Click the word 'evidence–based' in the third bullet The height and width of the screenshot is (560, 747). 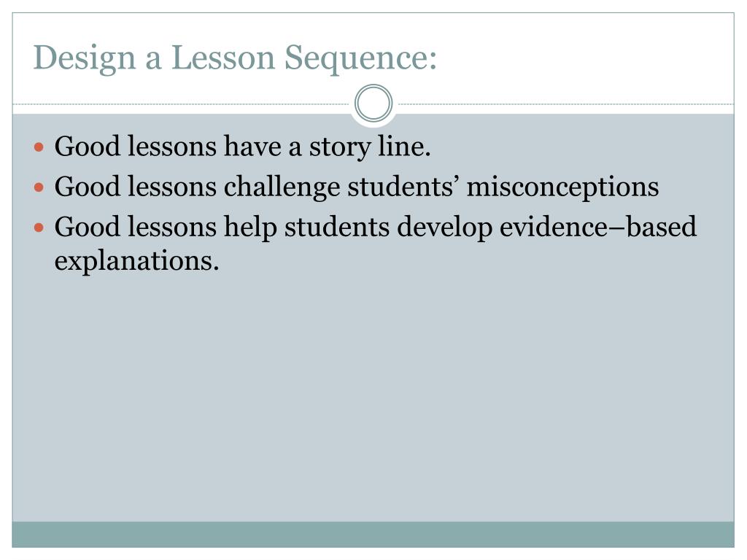598,227
